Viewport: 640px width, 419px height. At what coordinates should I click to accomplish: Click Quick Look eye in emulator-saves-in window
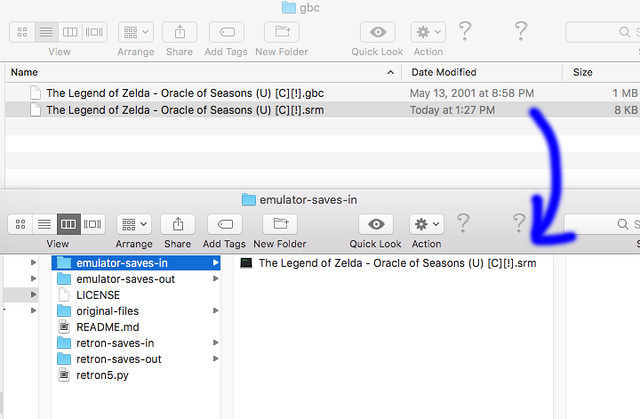point(376,224)
